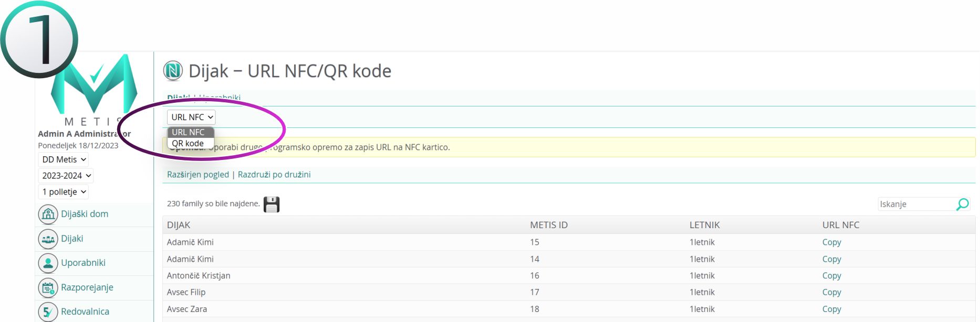Screen dimensions: 980x322
Task: Open the DD Metis dropdown
Action: coord(64,159)
